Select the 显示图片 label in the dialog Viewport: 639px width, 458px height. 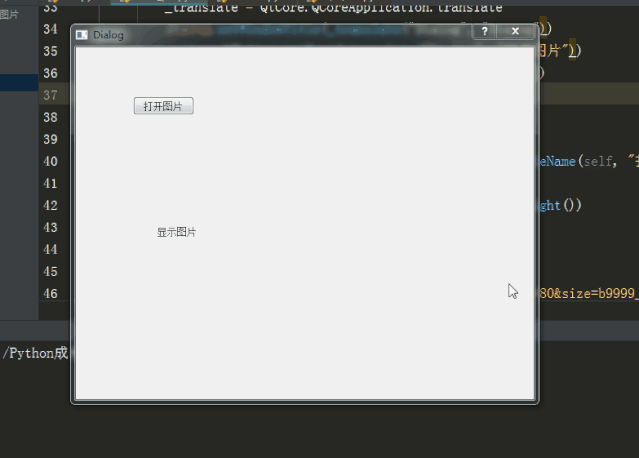click(176, 232)
